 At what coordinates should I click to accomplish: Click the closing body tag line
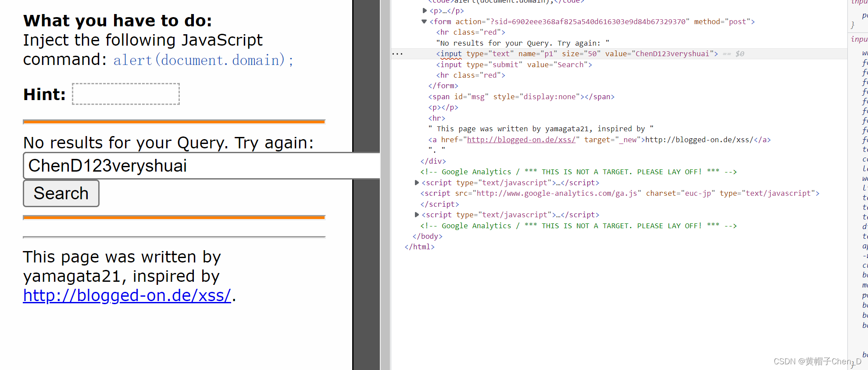427,236
